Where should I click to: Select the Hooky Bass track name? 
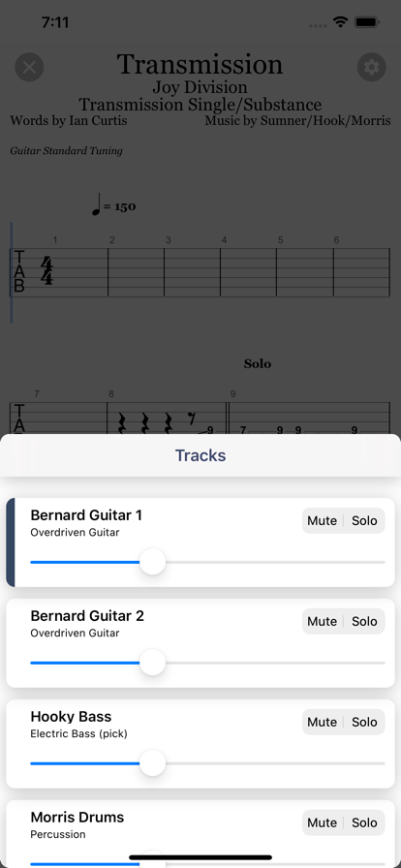click(x=71, y=716)
